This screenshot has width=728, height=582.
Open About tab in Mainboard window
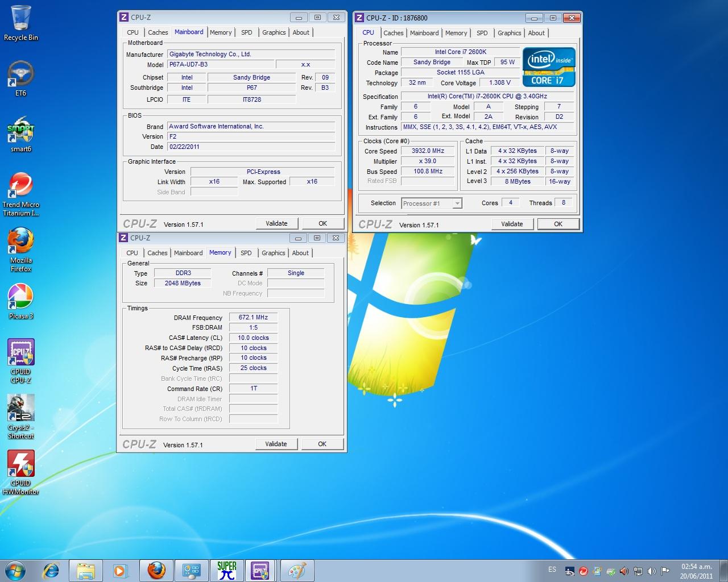[x=301, y=32]
